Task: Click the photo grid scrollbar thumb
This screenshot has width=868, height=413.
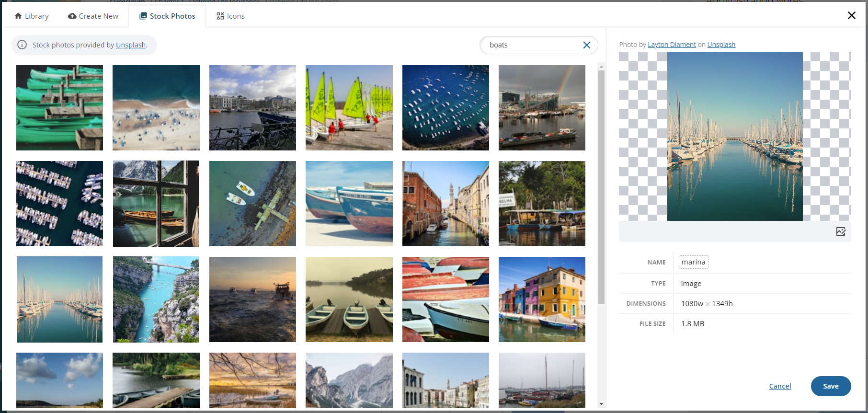Action: [602, 187]
